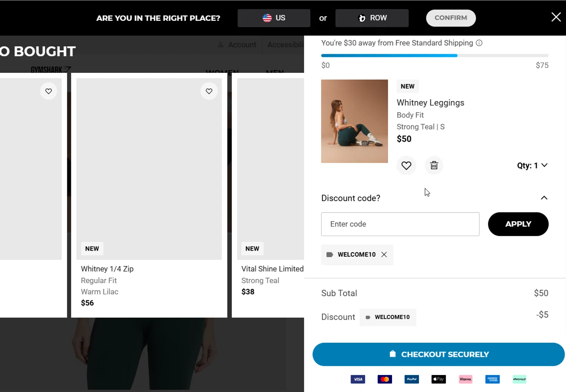Viewport: 566px width, 392px height.
Task: Click the free shipping progress bar
Action: click(435, 55)
